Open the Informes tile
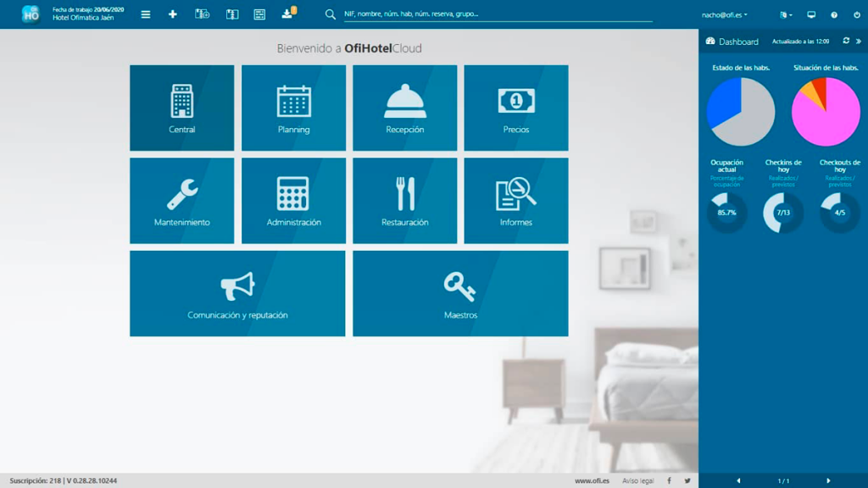The width and height of the screenshot is (868, 488). 515,201
